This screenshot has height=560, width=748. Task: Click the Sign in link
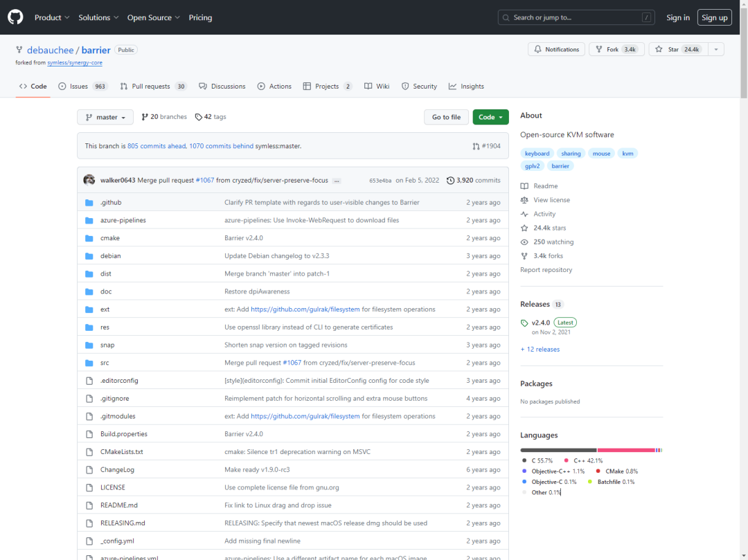(x=678, y=17)
